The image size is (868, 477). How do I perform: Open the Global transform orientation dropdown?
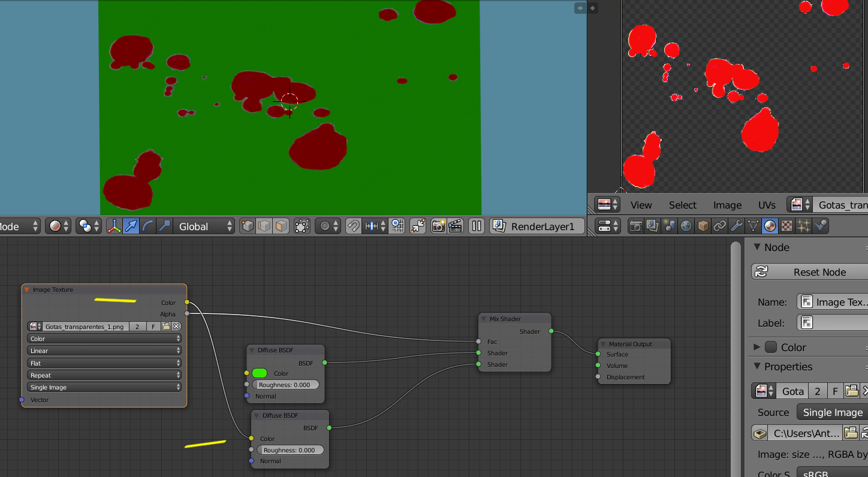(206, 226)
